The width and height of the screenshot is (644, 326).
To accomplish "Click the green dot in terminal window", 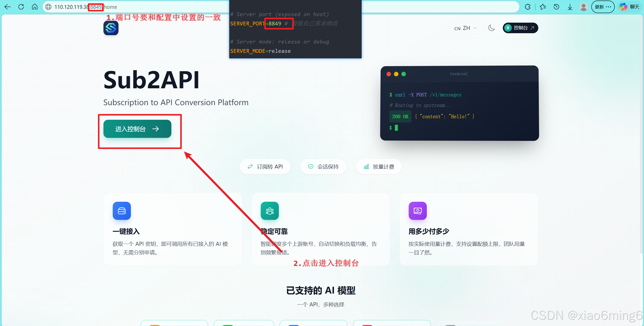I will 404,74.
